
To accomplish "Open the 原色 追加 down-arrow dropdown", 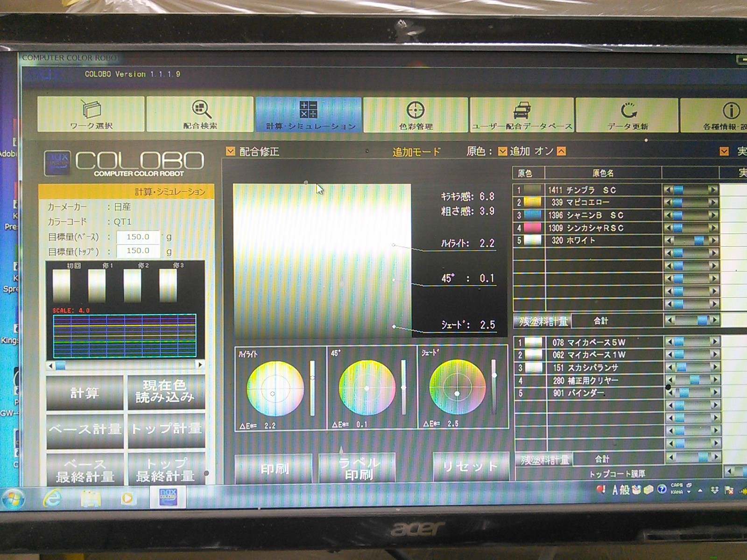I will (502, 151).
